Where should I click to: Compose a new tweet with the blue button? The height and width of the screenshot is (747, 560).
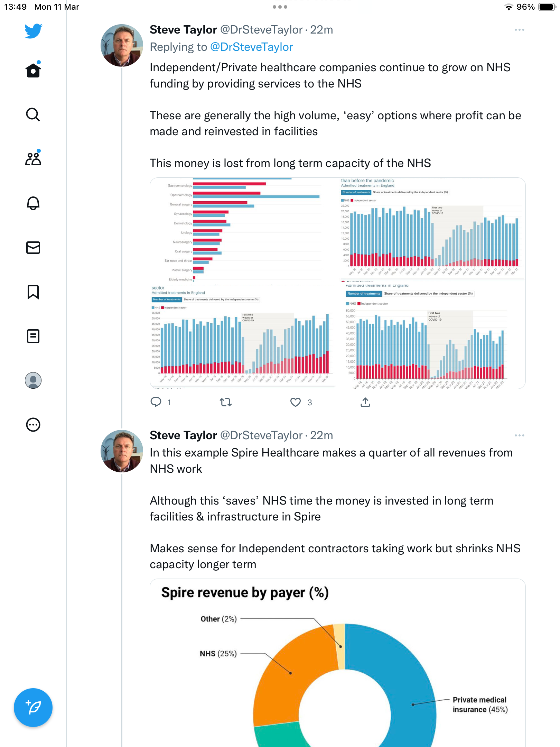tap(33, 708)
